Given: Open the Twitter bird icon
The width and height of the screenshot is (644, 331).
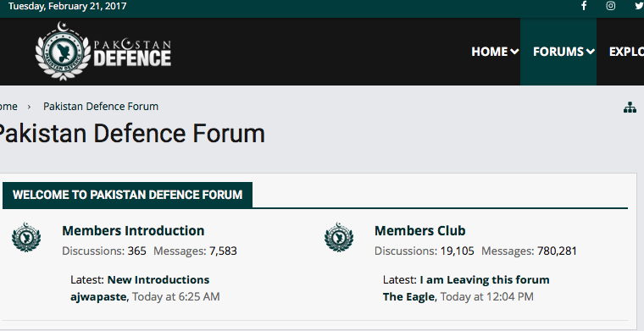Looking at the screenshot, I should (x=639, y=6).
